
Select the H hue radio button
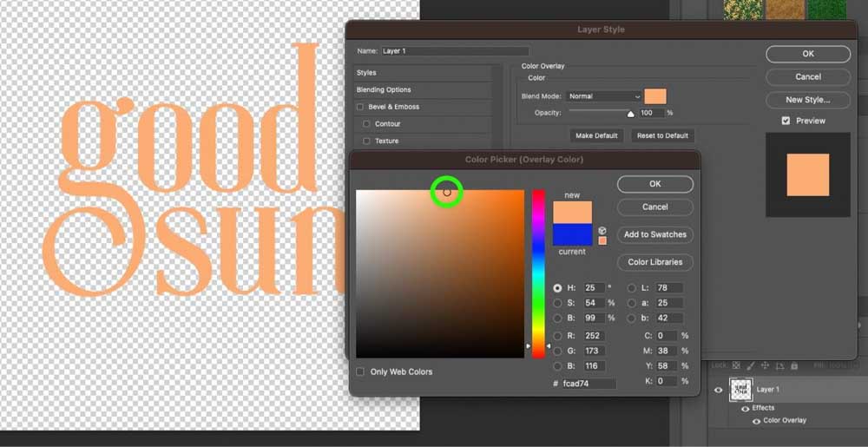(557, 288)
